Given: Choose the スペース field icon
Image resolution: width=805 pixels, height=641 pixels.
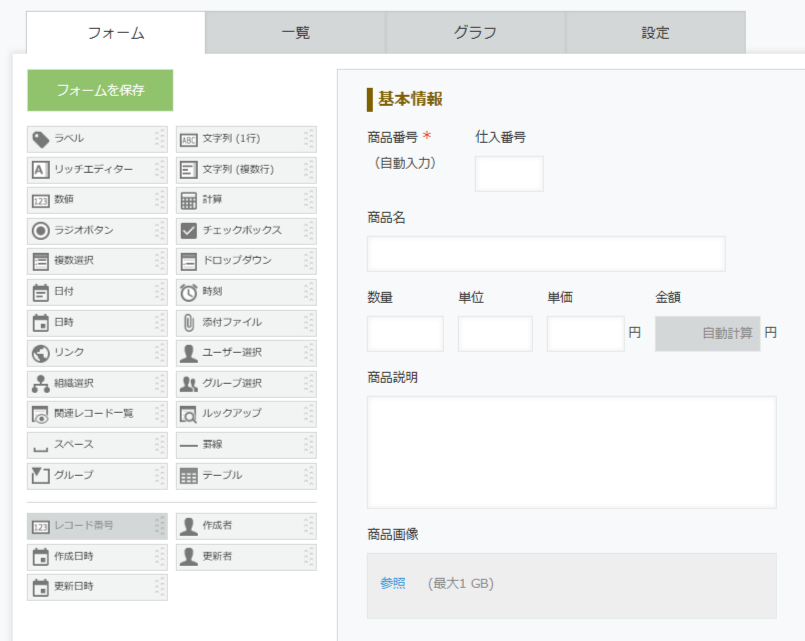Looking at the screenshot, I should (x=41, y=449).
